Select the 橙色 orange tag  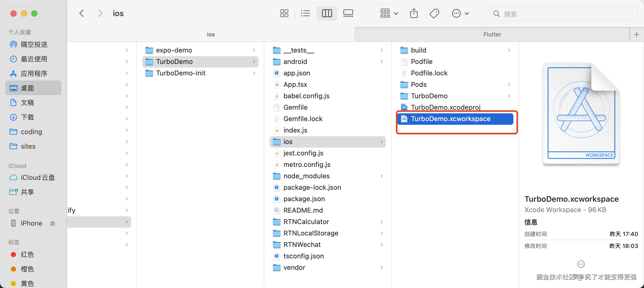point(33,269)
